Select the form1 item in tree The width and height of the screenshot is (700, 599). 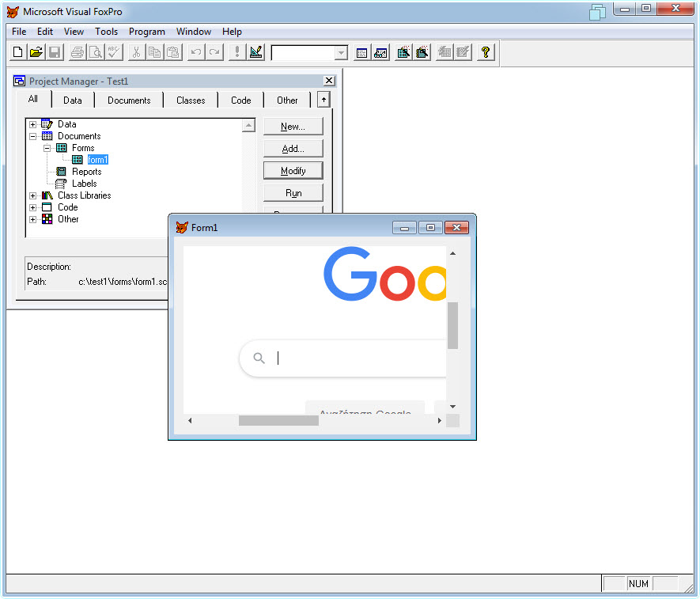pyautogui.click(x=98, y=160)
